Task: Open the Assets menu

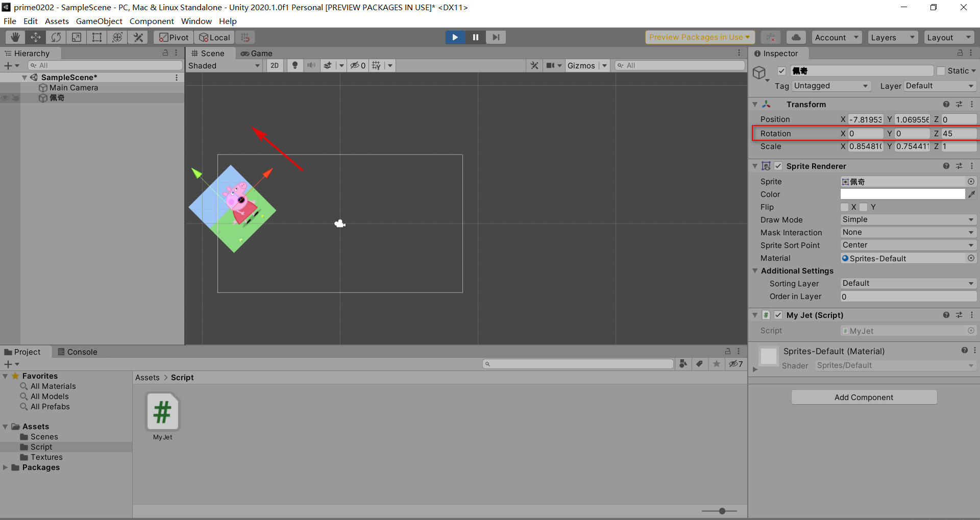Action: 57,21
